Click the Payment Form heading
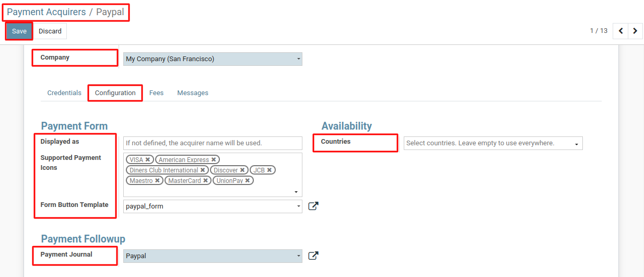This screenshot has width=644, height=277. 74,126
